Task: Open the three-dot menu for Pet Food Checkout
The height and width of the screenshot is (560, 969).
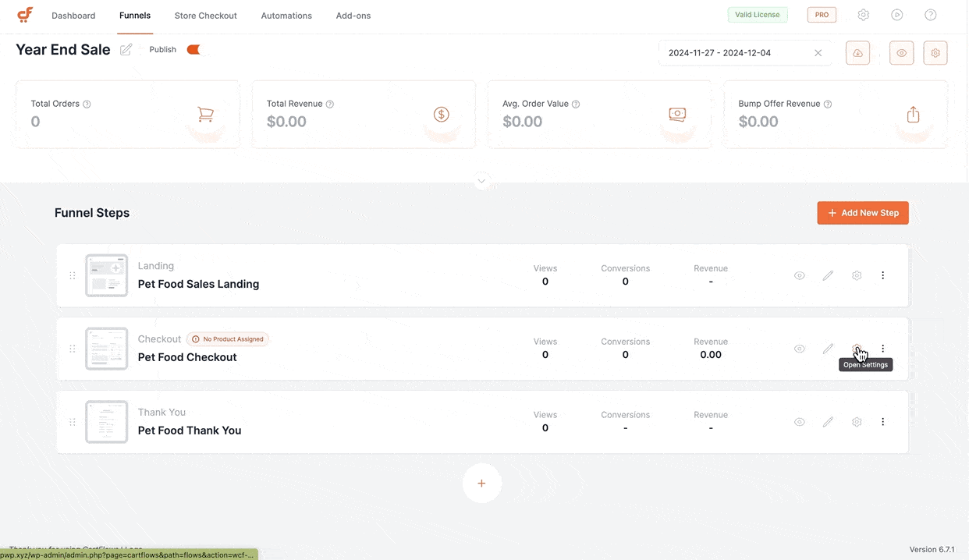Action: [x=882, y=349]
